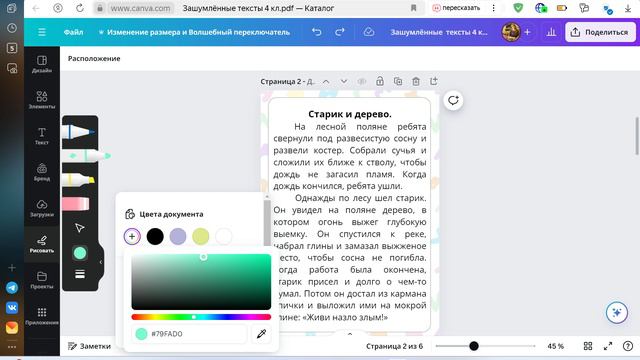640x360 pixels.
Task: Undo the last action
Action: pos(316,32)
